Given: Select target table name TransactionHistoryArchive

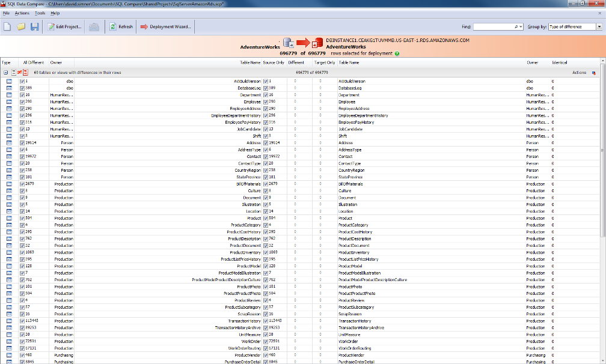Looking at the screenshot, I should coord(361,328).
